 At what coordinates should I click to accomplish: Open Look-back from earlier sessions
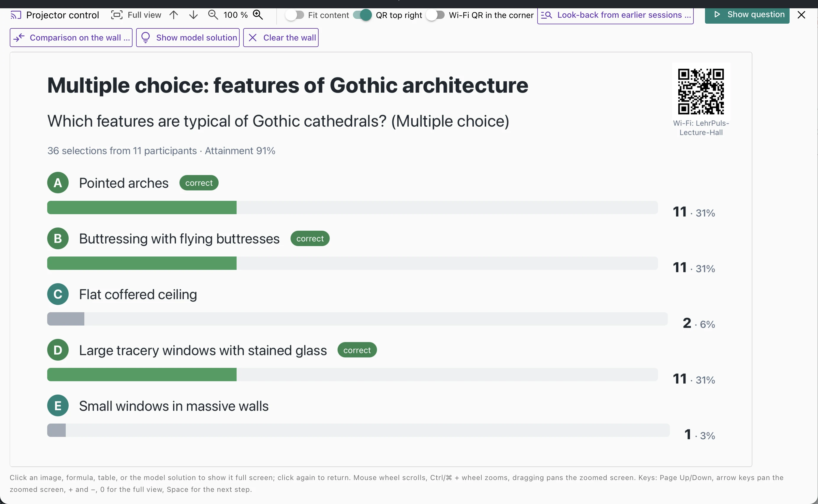point(615,15)
